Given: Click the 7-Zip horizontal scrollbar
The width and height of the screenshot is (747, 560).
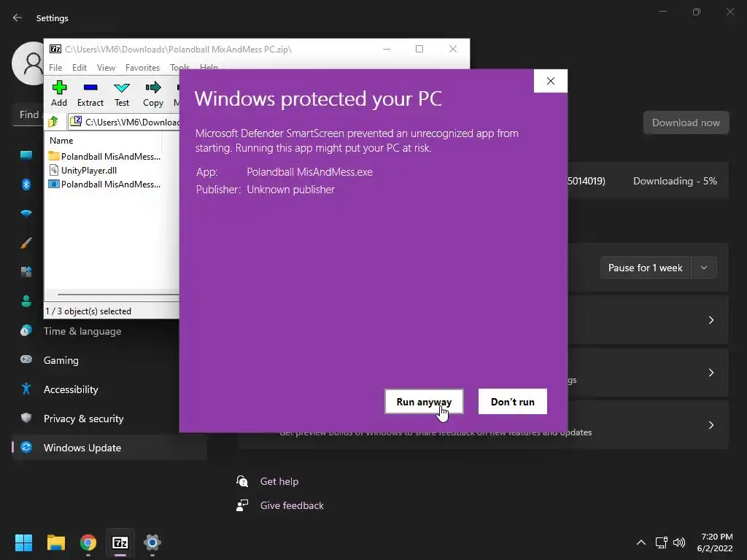Looking at the screenshot, I should point(117,295).
